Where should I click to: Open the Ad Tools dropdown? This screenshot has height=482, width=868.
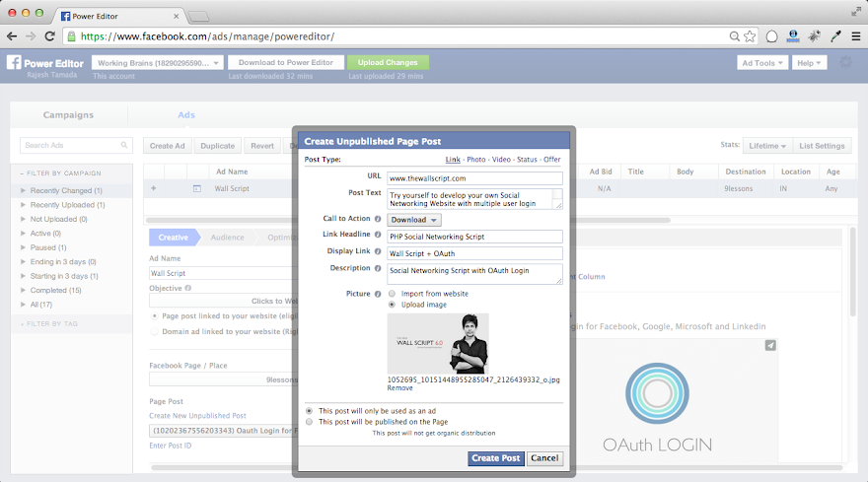tap(762, 62)
